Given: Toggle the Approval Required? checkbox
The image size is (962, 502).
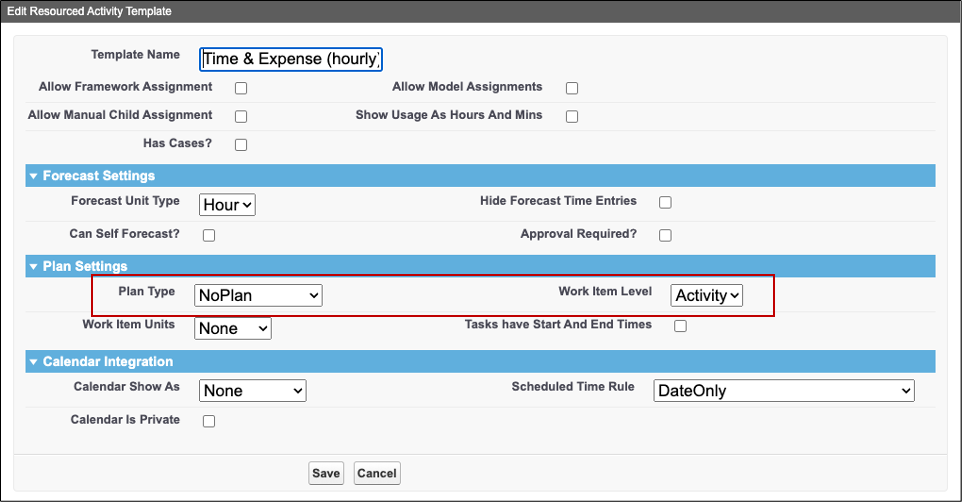Looking at the screenshot, I should pyautogui.click(x=665, y=235).
